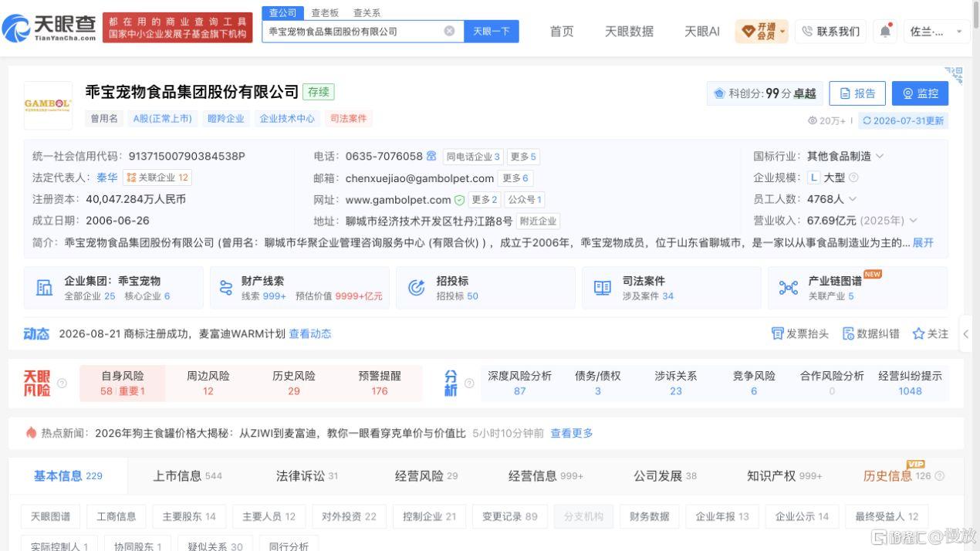Open the 企业集团 card icon
The height and width of the screenshot is (551, 980).
45,288
